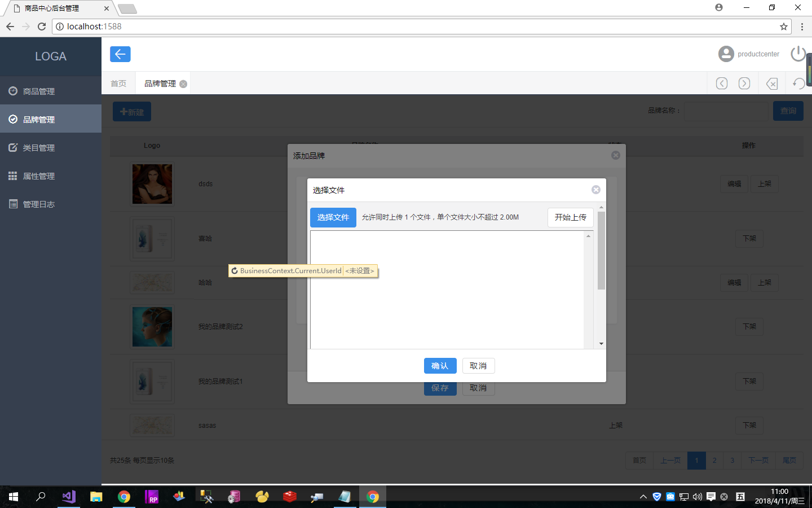
Task: Open Visual Studio from the taskbar
Action: 69,497
